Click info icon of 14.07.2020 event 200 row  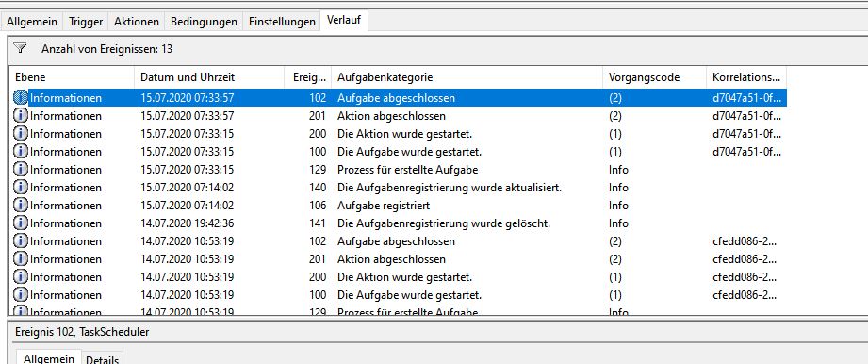[21, 276]
